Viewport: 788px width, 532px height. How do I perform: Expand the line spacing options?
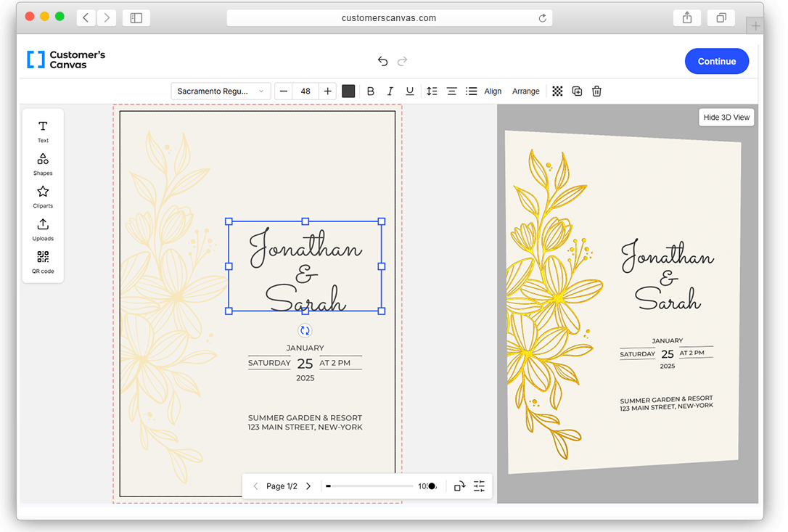[x=432, y=91]
